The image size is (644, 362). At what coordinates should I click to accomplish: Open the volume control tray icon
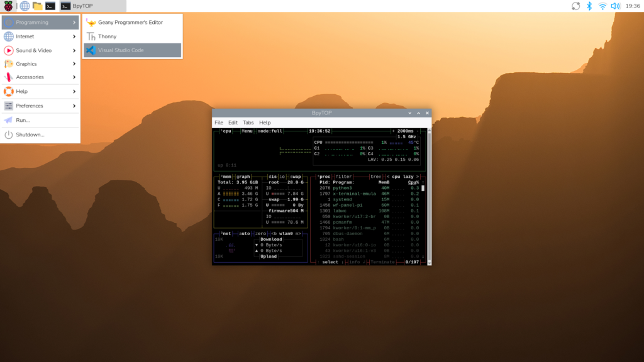point(615,6)
